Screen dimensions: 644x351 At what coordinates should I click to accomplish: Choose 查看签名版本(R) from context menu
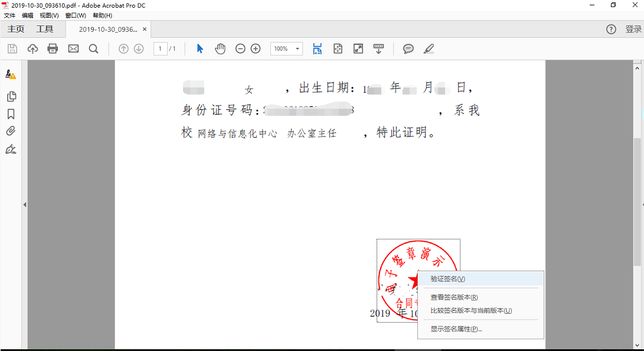[x=480, y=297]
